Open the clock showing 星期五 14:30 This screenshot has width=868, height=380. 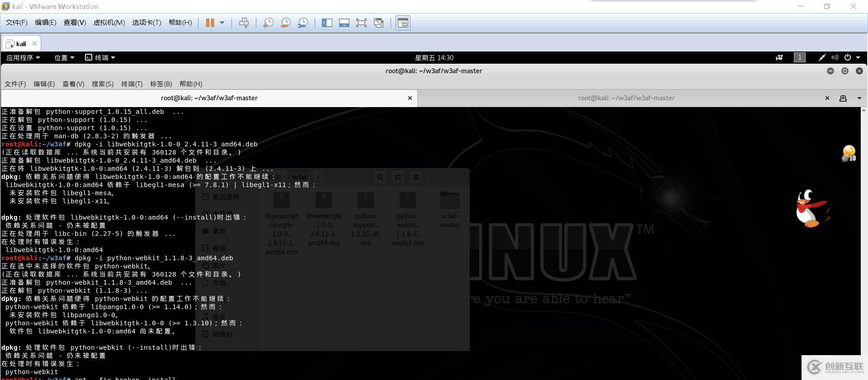[434, 57]
